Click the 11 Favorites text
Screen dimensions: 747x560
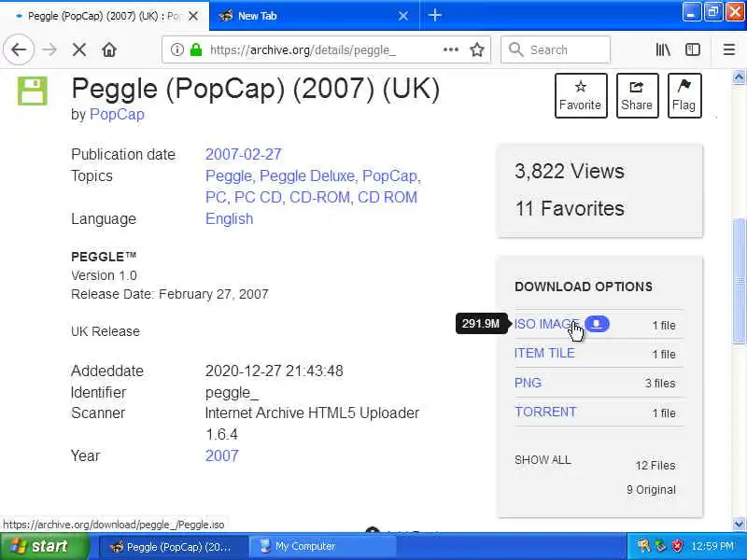tap(570, 208)
